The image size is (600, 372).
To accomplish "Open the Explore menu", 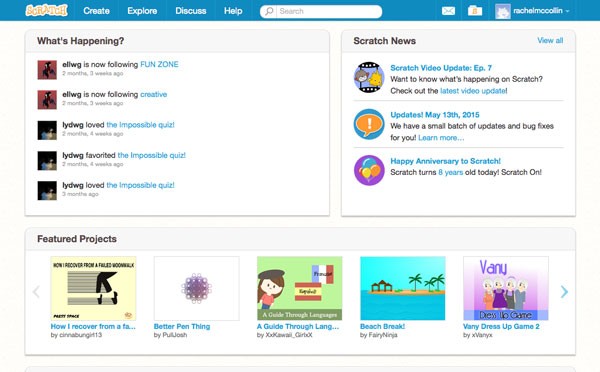I will [x=142, y=11].
